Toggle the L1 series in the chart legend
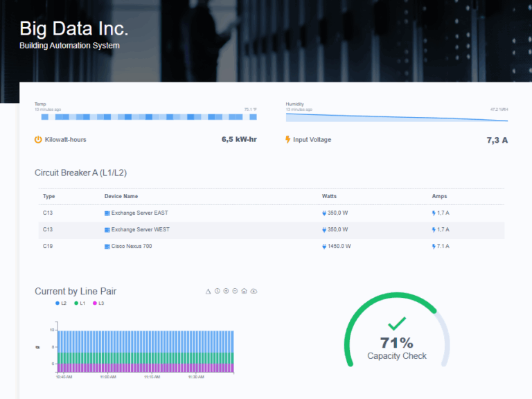The height and width of the screenshot is (399, 532). point(80,303)
